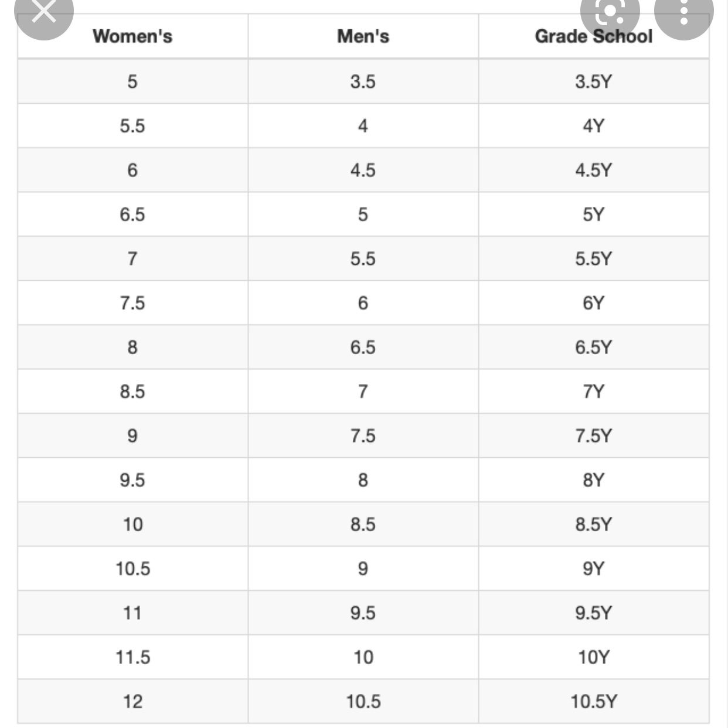728x728 pixels.
Task: Open Google Lens search icon
Action: pyautogui.click(x=610, y=10)
